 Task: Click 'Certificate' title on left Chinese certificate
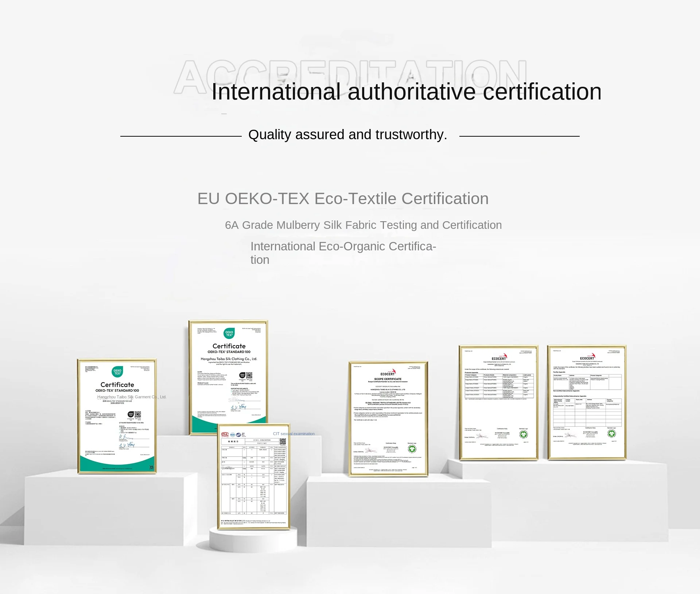click(x=117, y=385)
